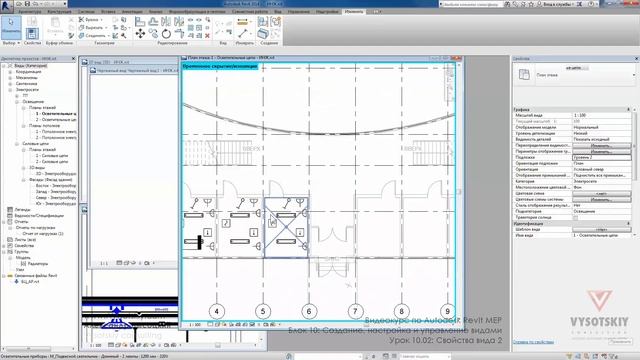The width and height of the screenshot is (640, 360).
Task: Click the Offset tool in the ribbon
Action: tap(153, 21)
